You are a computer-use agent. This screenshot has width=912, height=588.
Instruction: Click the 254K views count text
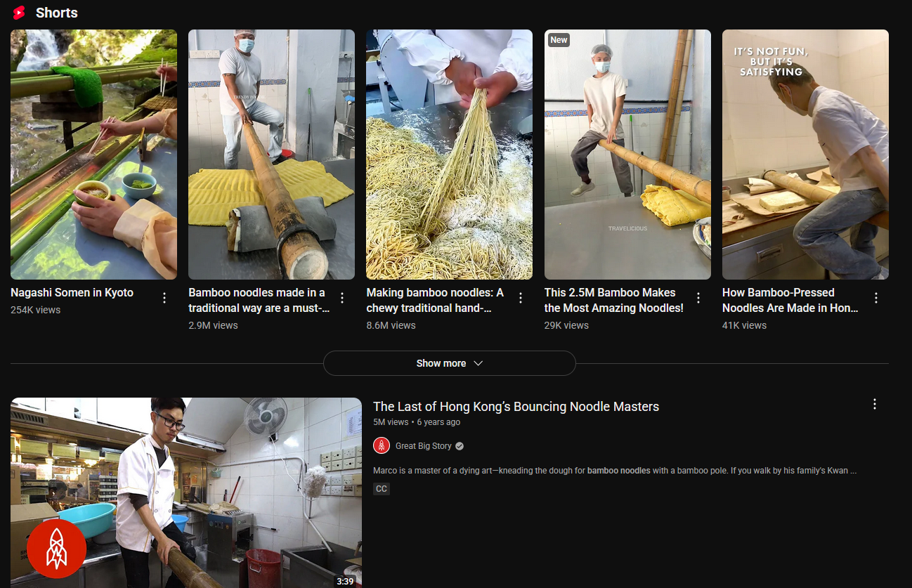coord(35,310)
